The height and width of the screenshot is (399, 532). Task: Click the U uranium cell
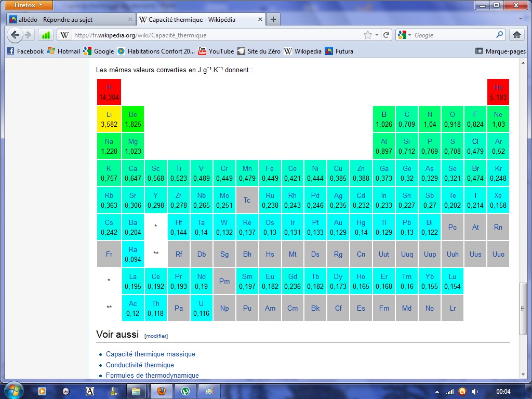tap(201, 308)
